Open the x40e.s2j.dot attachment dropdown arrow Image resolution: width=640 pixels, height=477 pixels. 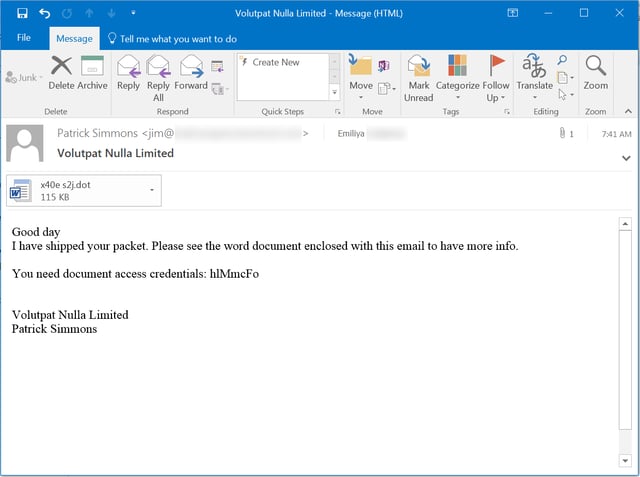tap(151, 189)
